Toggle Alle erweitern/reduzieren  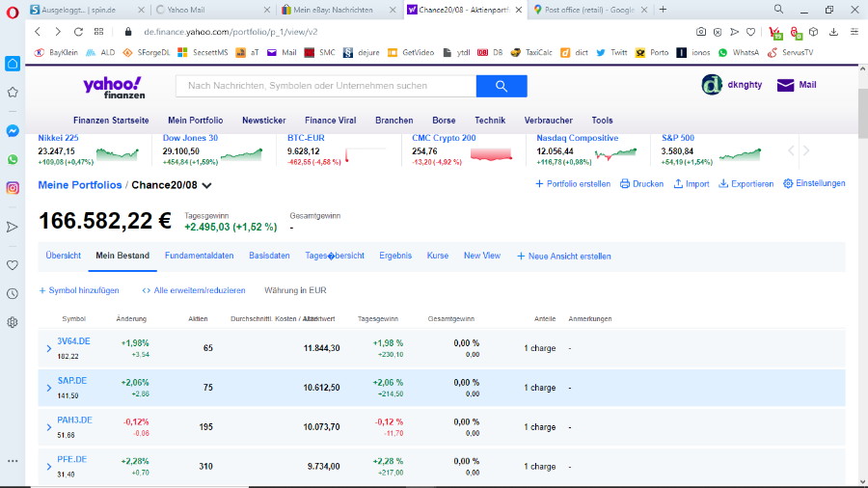coord(194,290)
